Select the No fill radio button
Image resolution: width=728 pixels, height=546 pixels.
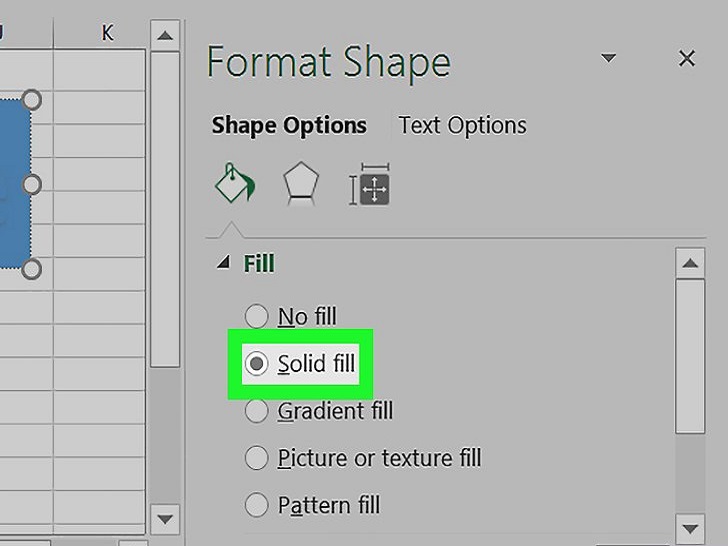click(256, 316)
